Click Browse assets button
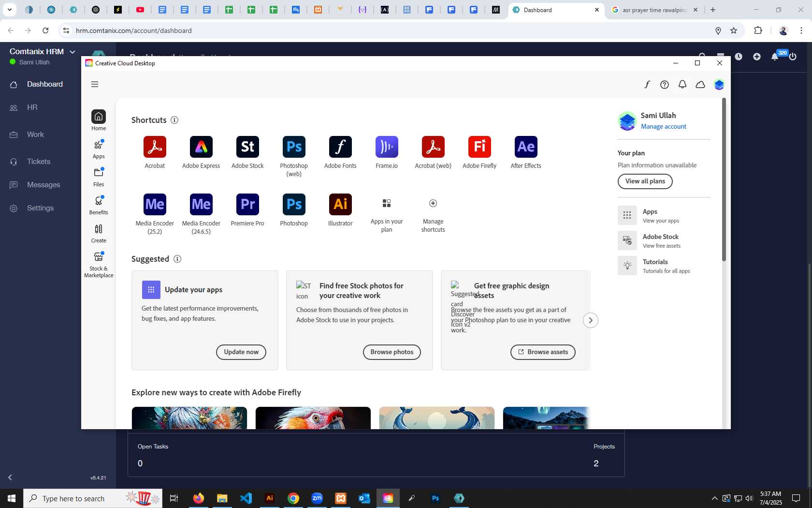The image size is (812, 508). (x=543, y=352)
